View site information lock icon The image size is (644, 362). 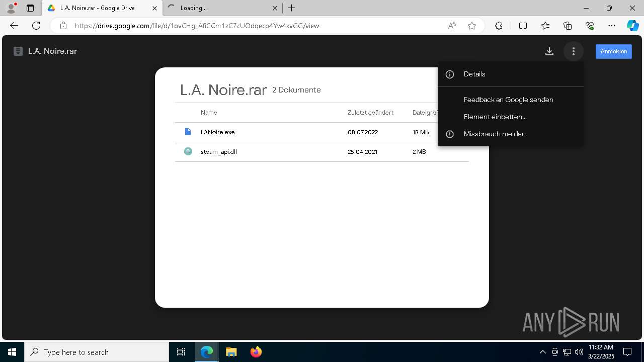pyautogui.click(x=63, y=26)
